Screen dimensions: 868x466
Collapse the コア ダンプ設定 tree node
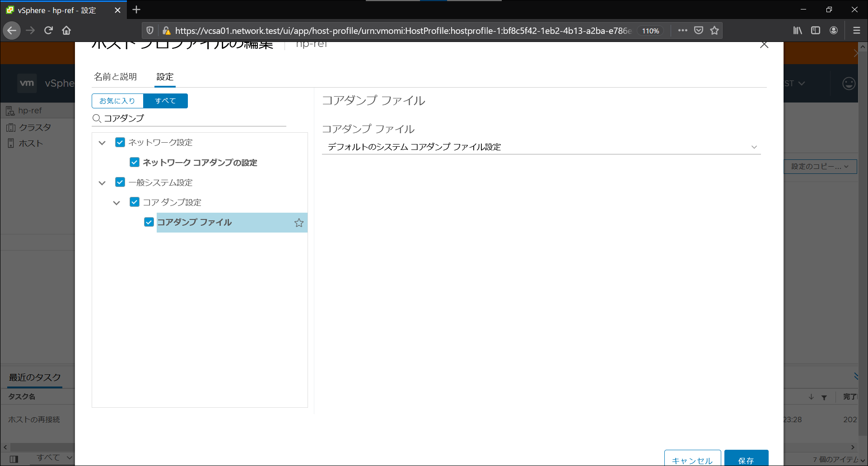click(117, 203)
